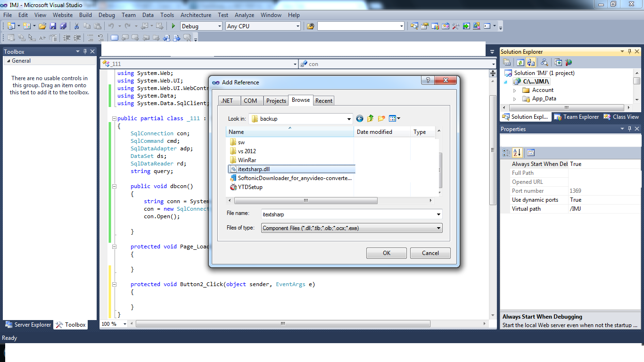This screenshot has width=644, height=362.
Task: Select the Cut icon on the toolbar
Action: (x=76, y=25)
